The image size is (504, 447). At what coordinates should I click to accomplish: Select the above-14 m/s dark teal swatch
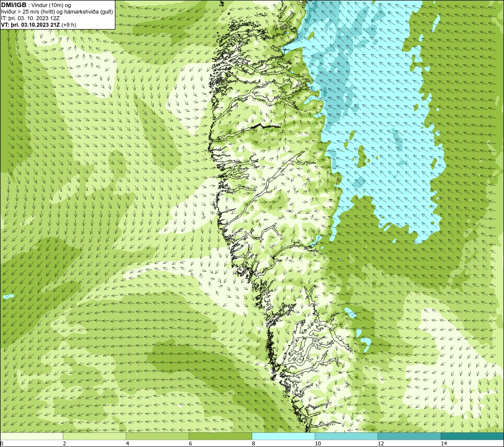click(473, 436)
